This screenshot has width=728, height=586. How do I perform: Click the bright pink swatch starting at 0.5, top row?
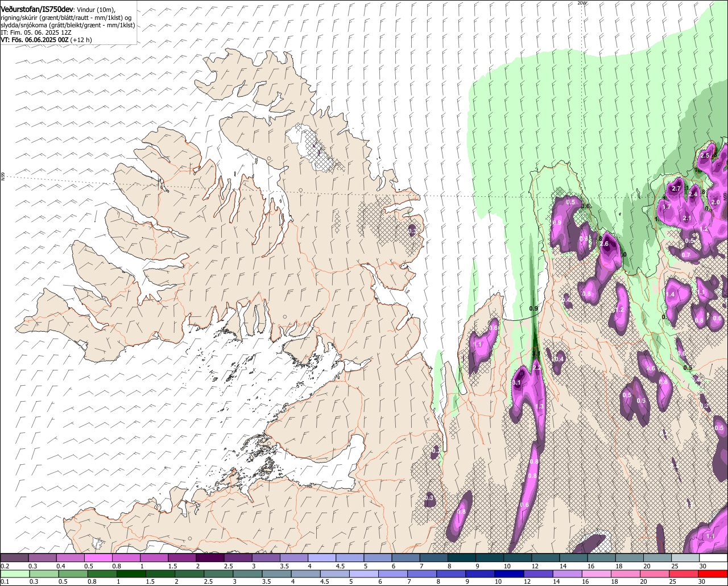click(x=98, y=558)
